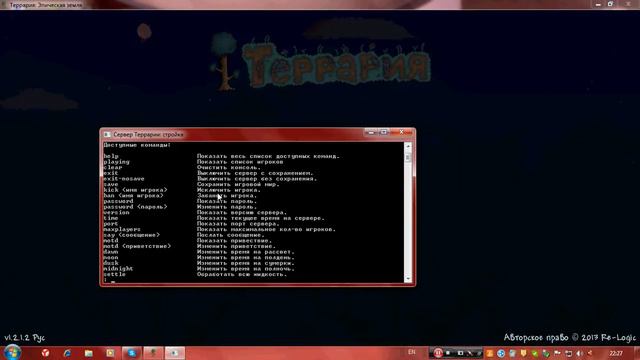640x360 pixels.
Task: Open the Skype taskbar button
Action: pos(131,353)
